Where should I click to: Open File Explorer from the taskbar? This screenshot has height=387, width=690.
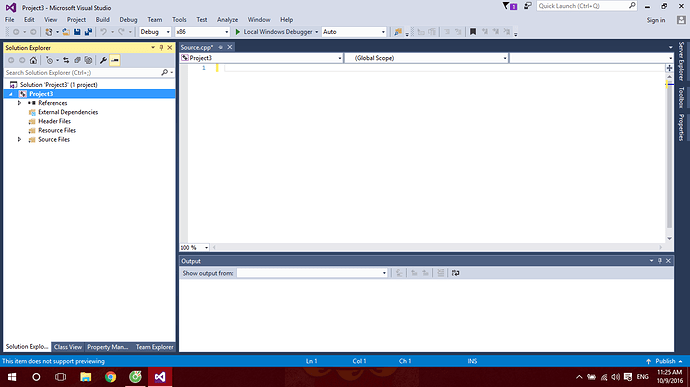click(x=85, y=377)
